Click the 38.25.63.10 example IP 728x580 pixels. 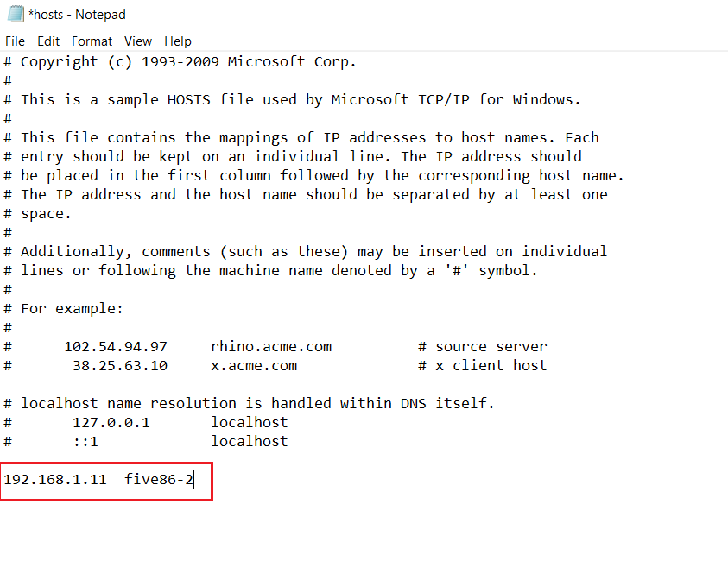[120, 365]
